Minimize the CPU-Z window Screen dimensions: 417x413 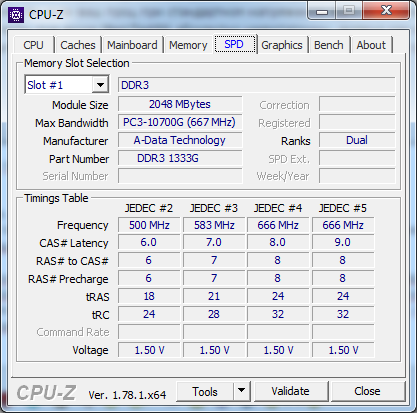[x=322, y=12]
